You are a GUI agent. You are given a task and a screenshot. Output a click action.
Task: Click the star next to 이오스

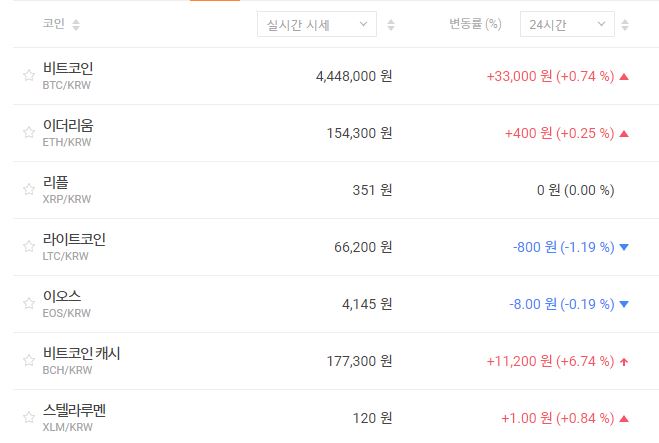(29, 304)
